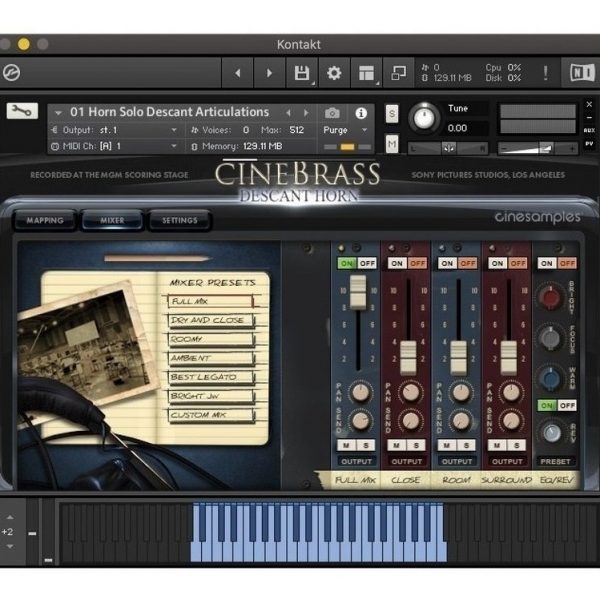Adjust the Close channel send knob
The image size is (600, 600).
[x=410, y=421]
